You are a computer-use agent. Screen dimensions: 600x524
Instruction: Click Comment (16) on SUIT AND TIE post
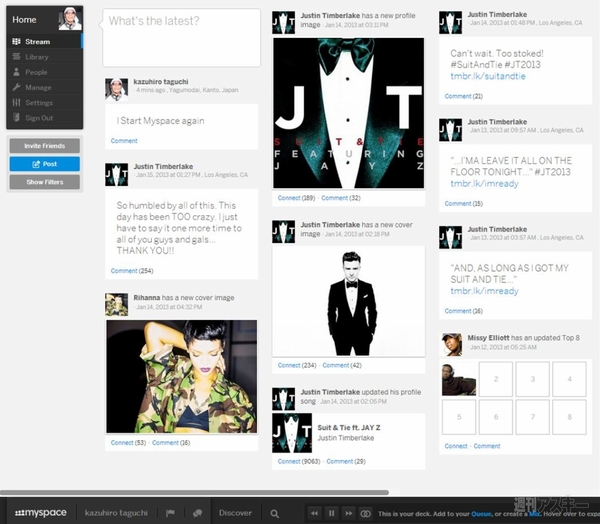click(x=463, y=311)
